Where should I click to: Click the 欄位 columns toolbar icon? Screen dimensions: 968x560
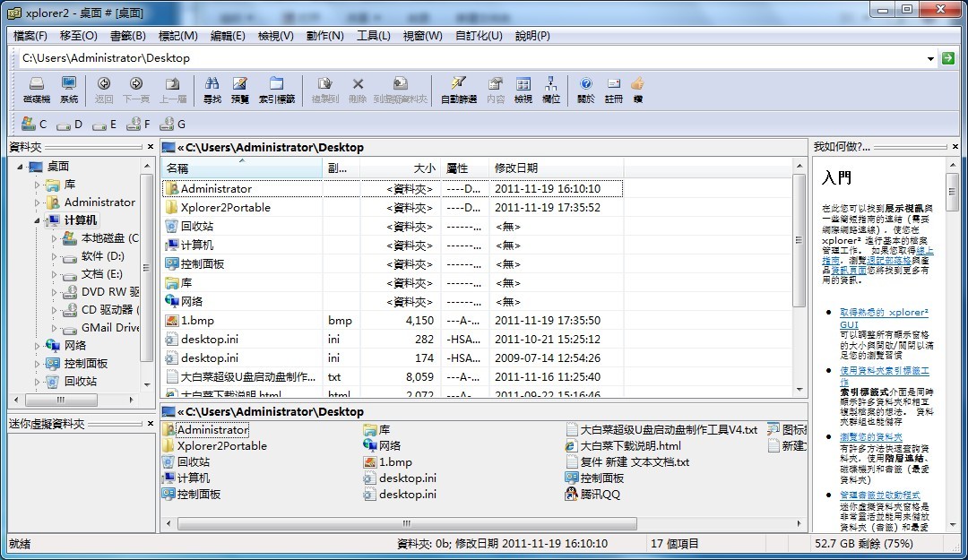(x=551, y=89)
